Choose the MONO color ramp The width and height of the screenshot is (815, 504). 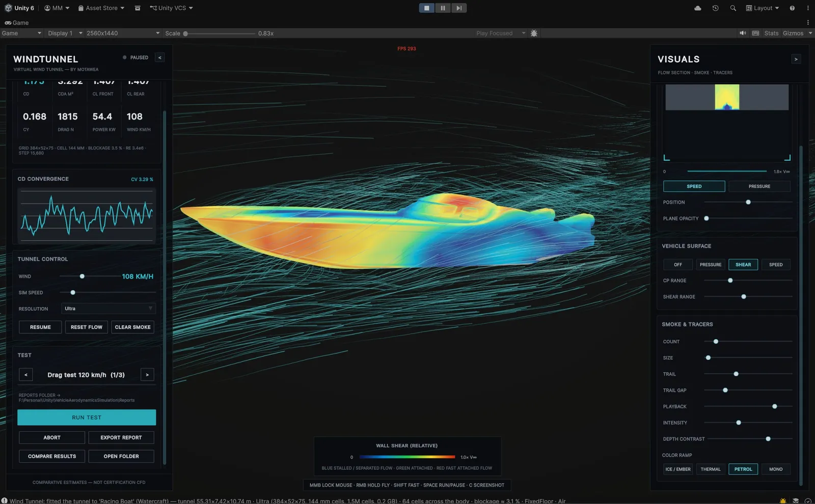pyautogui.click(x=776, y=469)
